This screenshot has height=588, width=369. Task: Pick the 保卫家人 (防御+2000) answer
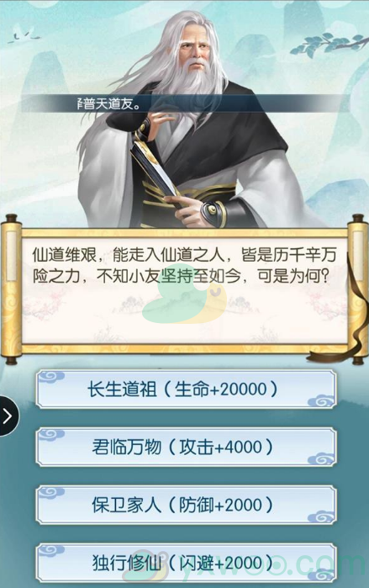pyautogui.click(x=186, y=505)
